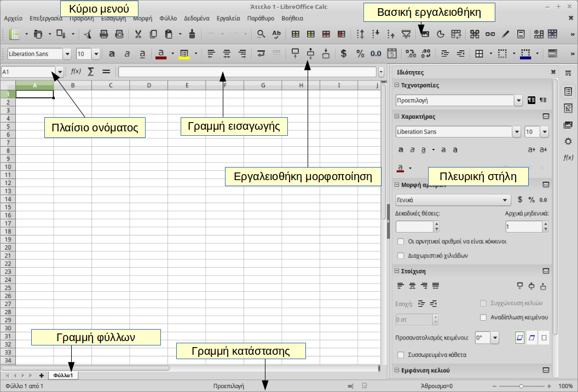
Task: Click the Underline icon in formatting toolbar
Action: coord(142,54)
